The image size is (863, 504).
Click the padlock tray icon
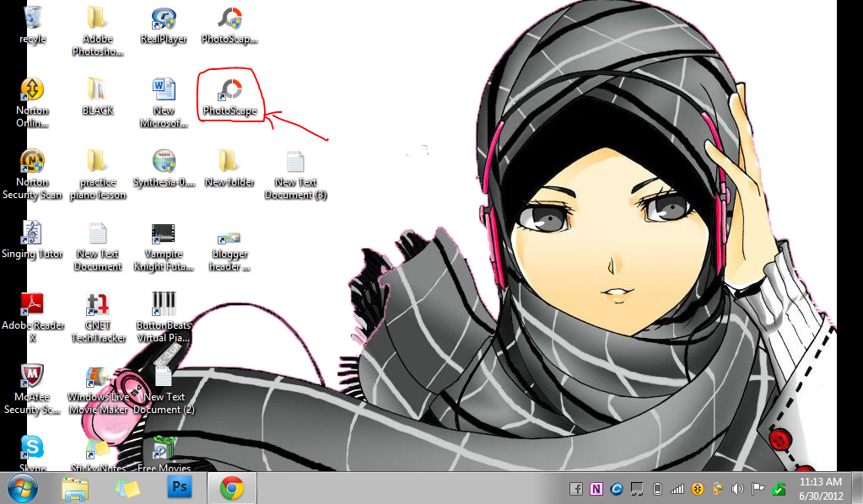[x=717, y=489]
